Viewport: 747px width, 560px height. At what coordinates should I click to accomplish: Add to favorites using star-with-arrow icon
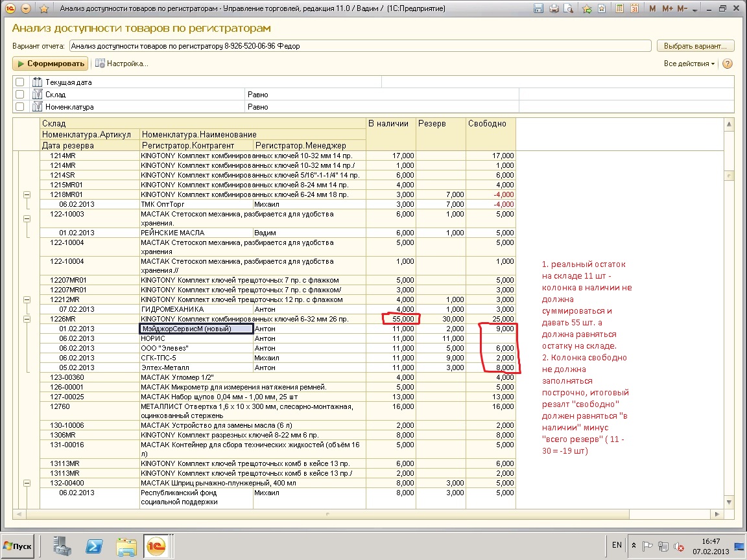tap(587, 8)
